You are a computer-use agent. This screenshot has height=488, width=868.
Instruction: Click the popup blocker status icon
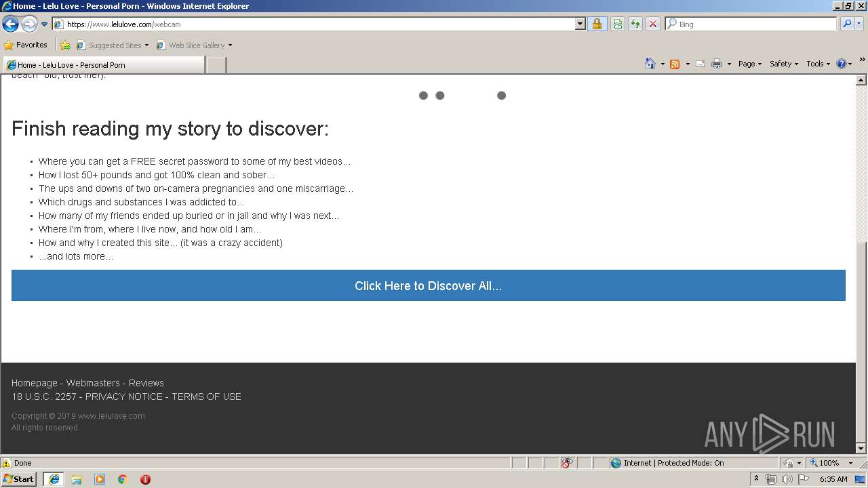(568, 463)
